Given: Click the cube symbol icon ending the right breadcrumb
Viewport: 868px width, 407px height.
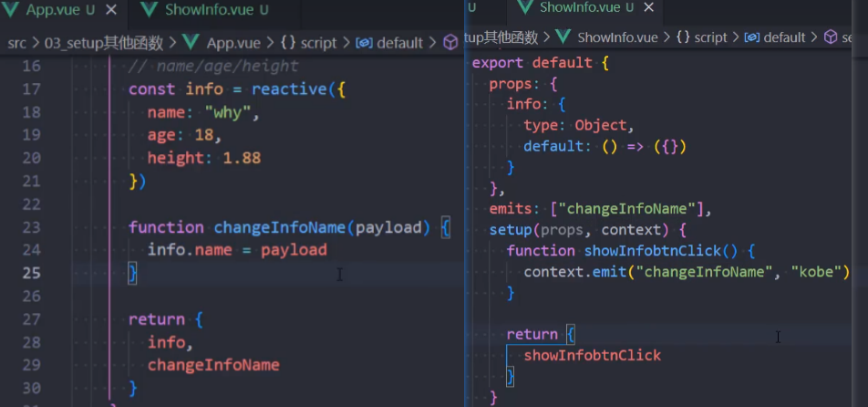Looking at the screenshot, I should [x=831, y=37].
